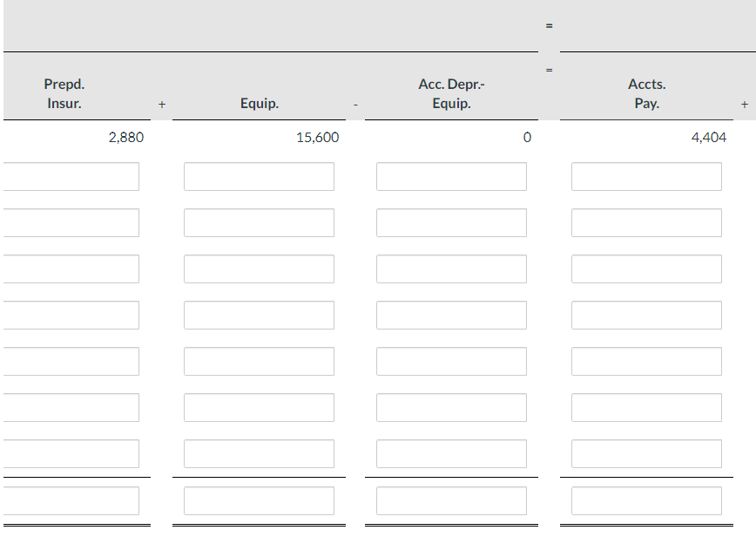
Task: Click fifth-row input under Prepd. Insur.
Action: coord(71,362)
